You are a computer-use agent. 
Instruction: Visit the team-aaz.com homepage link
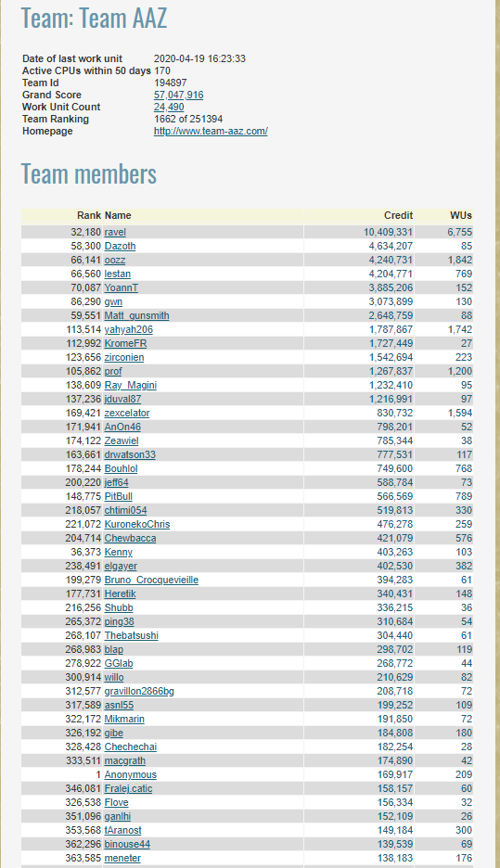[x=211, y=131]
